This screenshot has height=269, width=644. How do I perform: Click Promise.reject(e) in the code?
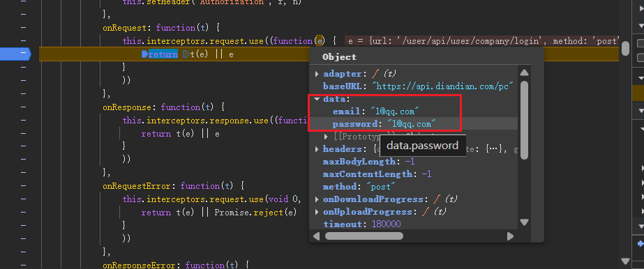[x=255, y=213]
